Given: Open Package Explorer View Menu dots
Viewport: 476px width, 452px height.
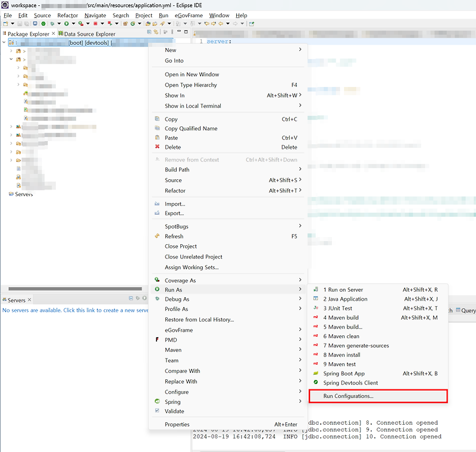Looking at the screenshot, I should point(172,32).
